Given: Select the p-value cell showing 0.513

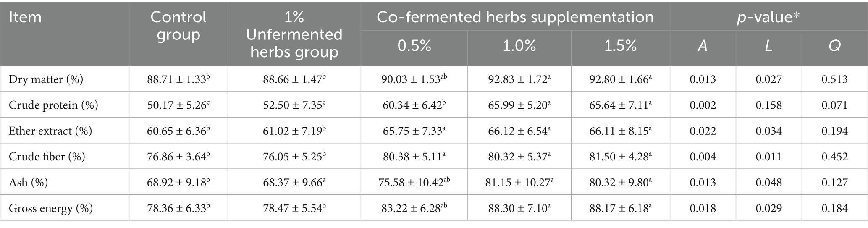Looking at the screenshot, I should tap(834, 79).
